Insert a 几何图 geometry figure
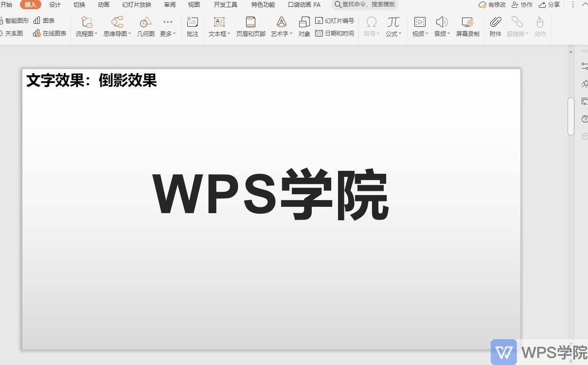The image size is (588, 365). pos(145,27)
